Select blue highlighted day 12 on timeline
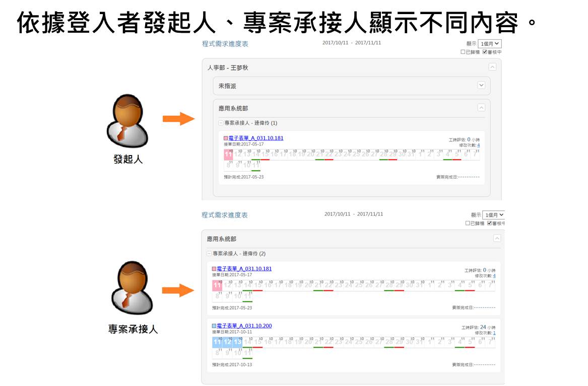The image size is (588, 386). pos(227,342)
